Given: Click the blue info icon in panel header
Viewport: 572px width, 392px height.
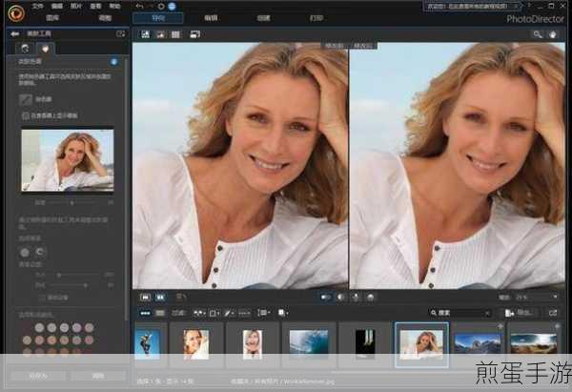Looking at the screenshot, I should point(113,62).
